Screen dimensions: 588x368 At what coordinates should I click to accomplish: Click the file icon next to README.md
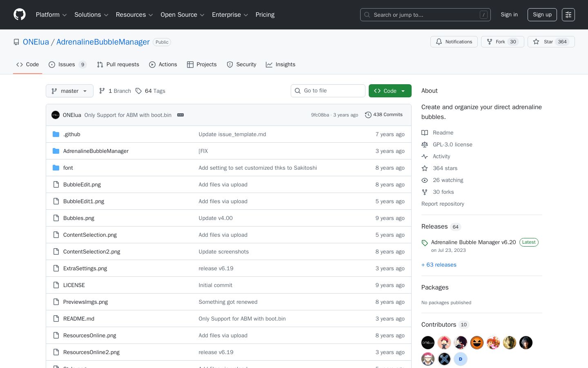click(x=56, y=319)
